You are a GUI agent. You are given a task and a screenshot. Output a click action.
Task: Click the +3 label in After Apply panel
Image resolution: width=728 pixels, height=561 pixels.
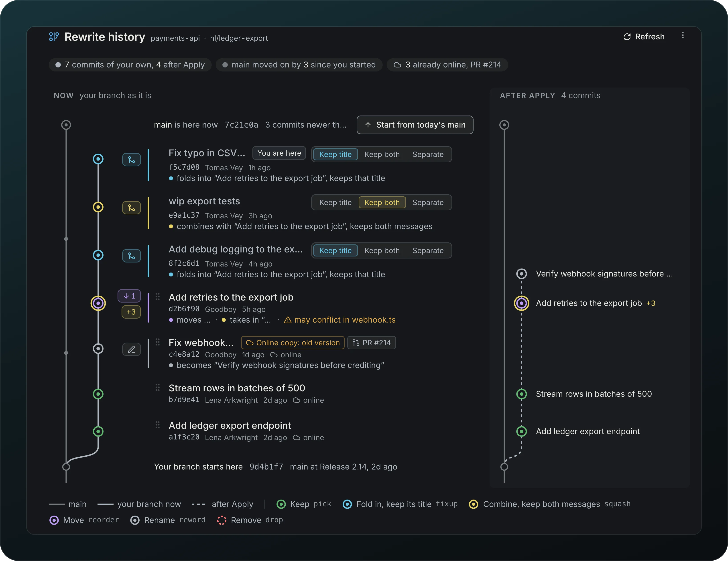tap(651, 303)
